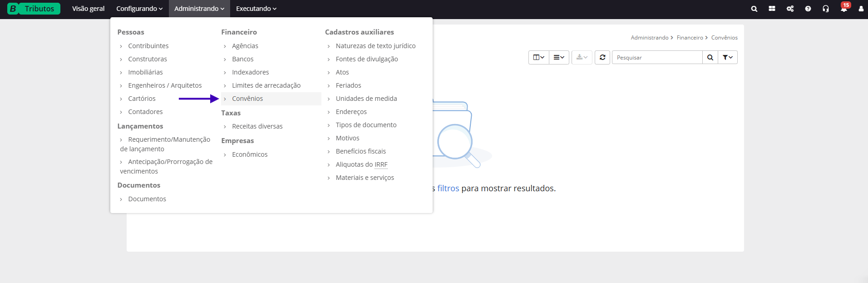Image resolution: width=868 pixels, height=283 pixels.
Task: Open the list view options dropdown
Action: coord(559,57)
